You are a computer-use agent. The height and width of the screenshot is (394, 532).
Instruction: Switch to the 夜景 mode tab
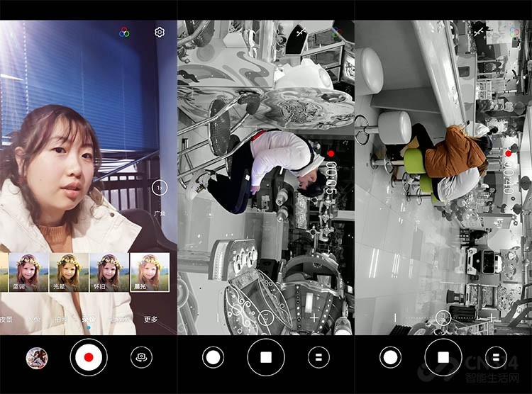coord(6,320)
